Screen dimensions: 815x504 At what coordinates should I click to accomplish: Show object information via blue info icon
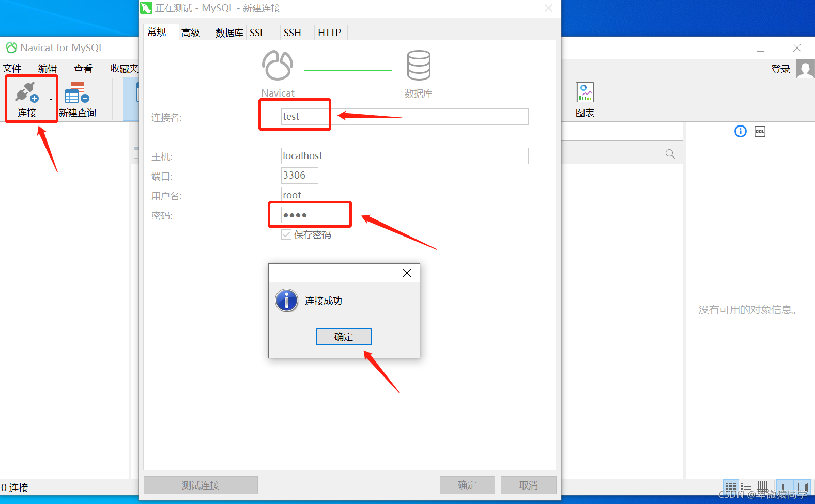point(740,131)
